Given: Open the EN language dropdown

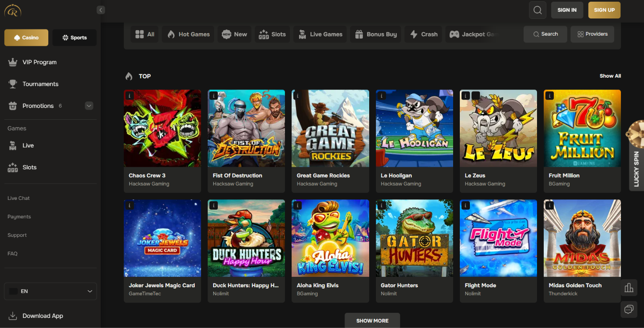Looking at the screenshot, I should click(50, 291).
